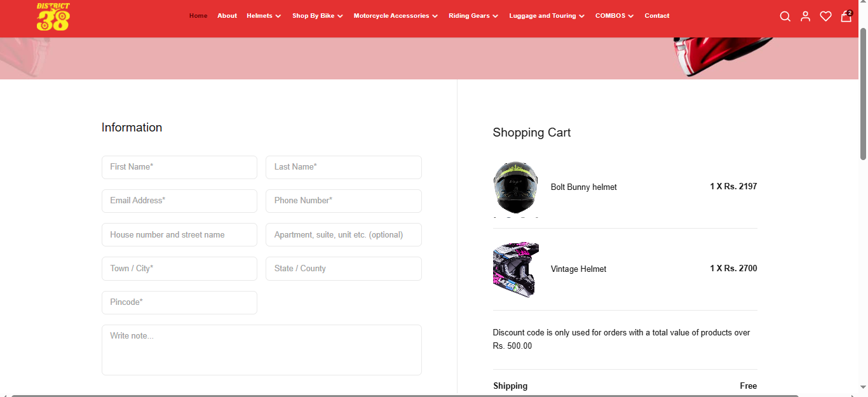Expand the Motorcycle Accessories menu
Screen dimensions: 868x397
click(x=395, y=16)
